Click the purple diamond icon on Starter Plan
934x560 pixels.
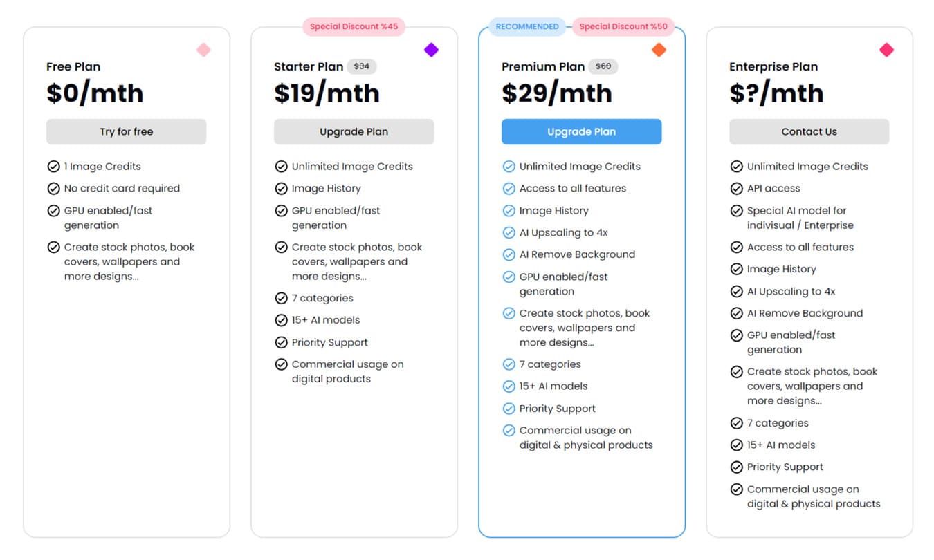tap(431, 50)
